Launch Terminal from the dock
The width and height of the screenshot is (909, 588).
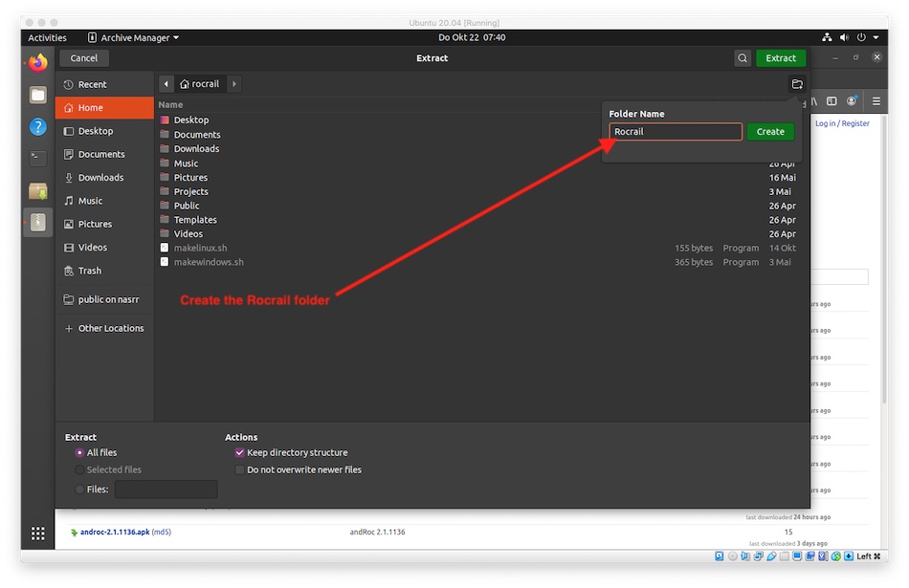pyautogui.click(x=38, y=158)
